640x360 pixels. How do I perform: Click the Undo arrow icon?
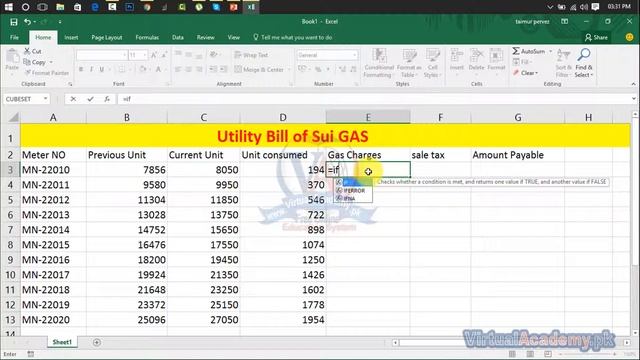coord(27,22)
